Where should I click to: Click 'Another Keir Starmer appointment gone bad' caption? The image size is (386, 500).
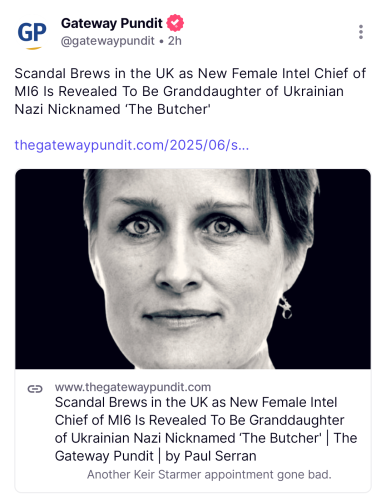coord(209,474)
